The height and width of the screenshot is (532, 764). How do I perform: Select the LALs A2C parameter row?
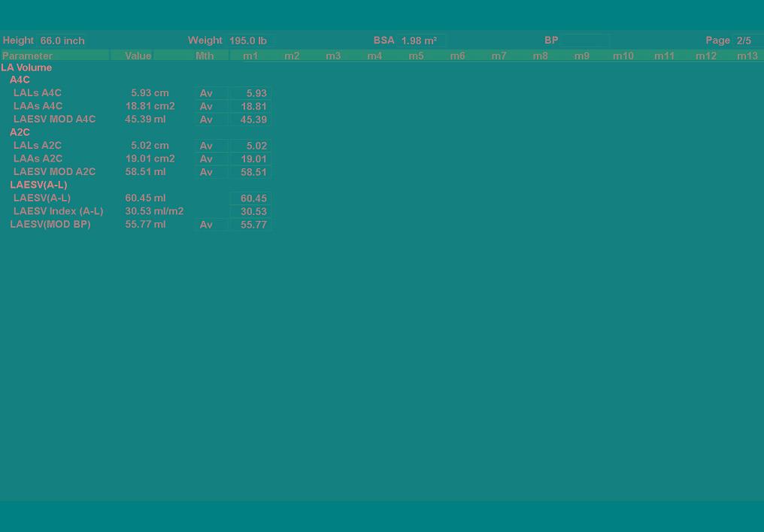(x=38, y=146)
